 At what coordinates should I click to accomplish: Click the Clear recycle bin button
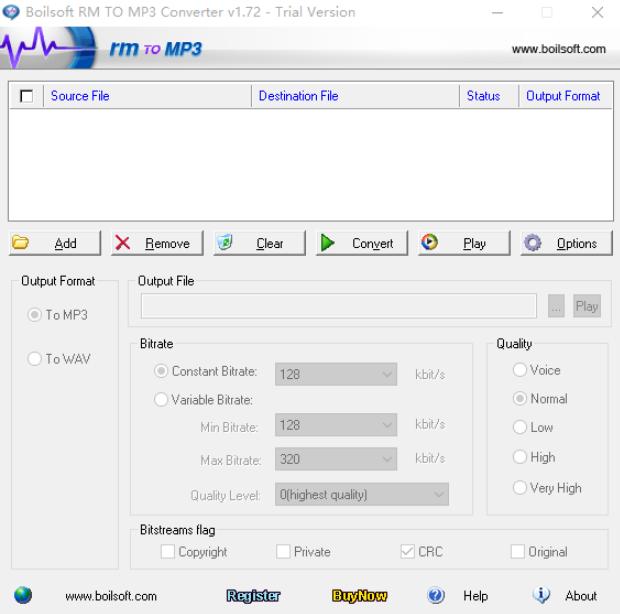click(259, 243)
